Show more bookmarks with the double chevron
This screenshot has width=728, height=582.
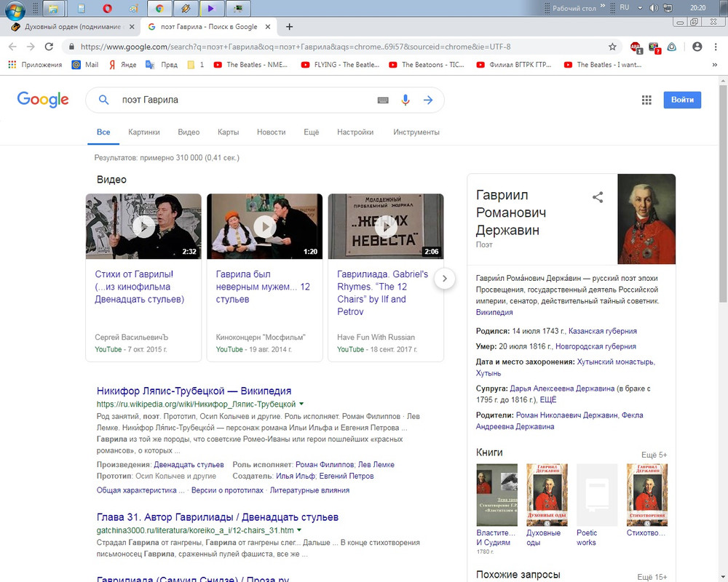point(715,65)
